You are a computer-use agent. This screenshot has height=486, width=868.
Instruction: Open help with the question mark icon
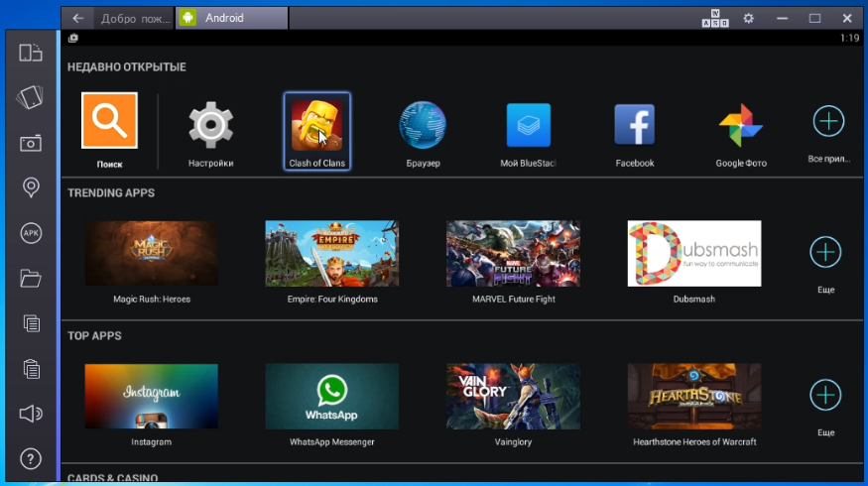(x=31, y=459)
